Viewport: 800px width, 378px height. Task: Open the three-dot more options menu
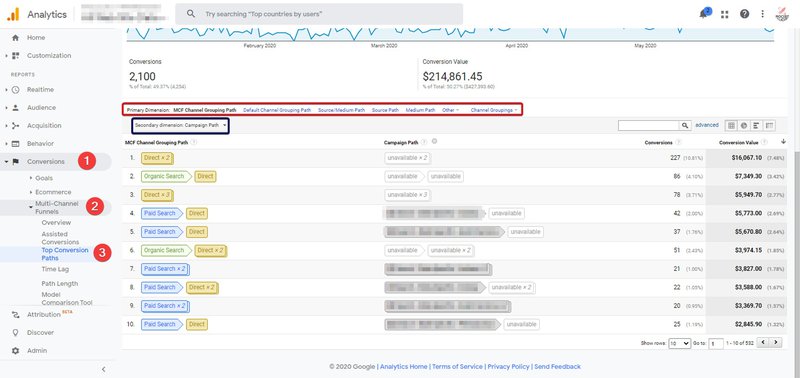(x=763, y=14)
